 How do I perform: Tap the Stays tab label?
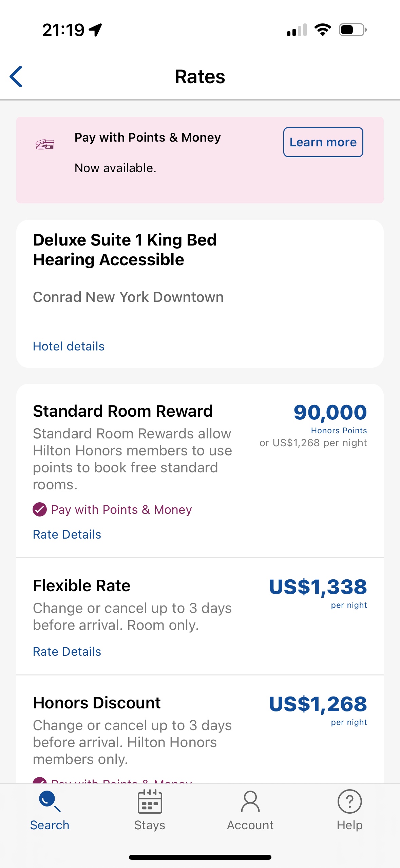click(x=150, y=825)
